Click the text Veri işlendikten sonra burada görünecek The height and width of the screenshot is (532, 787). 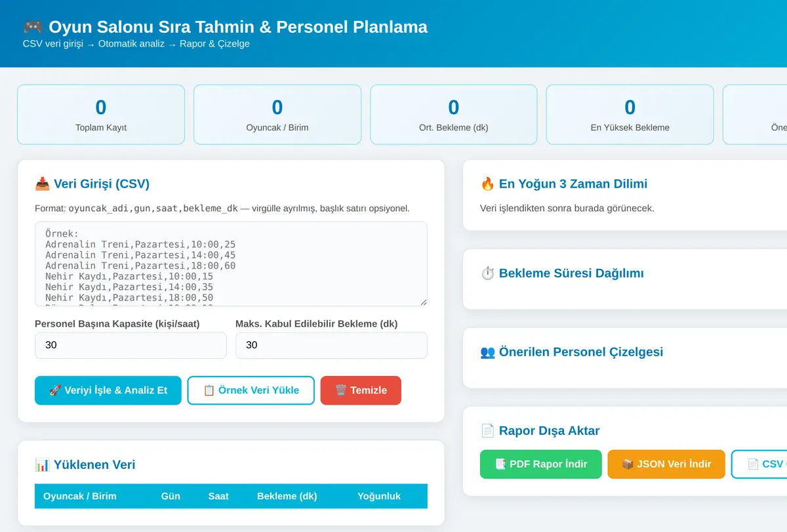(567, 208)
